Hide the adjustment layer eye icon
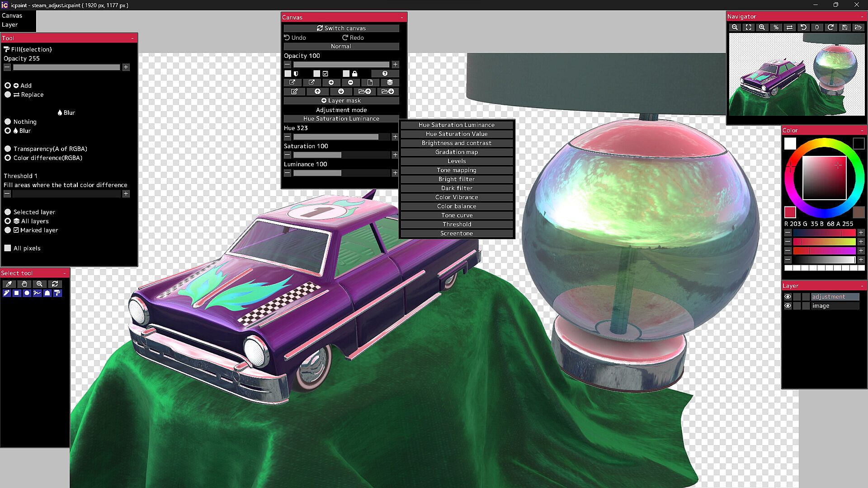 (788, 297)
